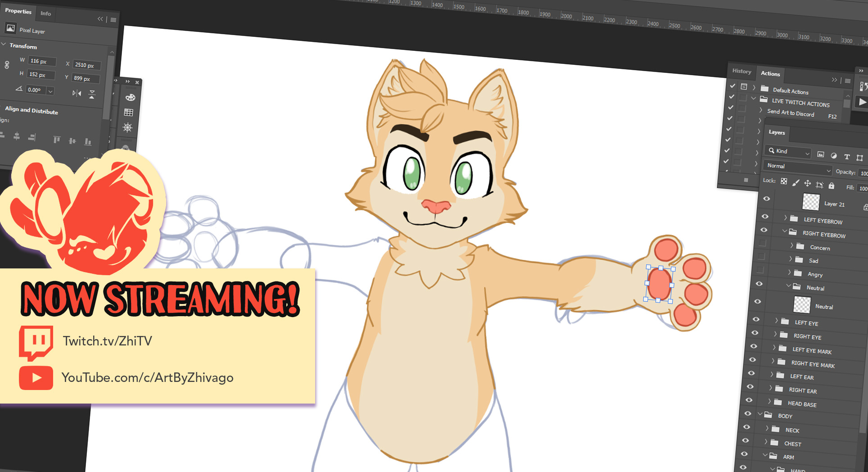Flip the layer horizontally in Transform
This screenshot has height=472, width=868.
click(x=77, y=93)
